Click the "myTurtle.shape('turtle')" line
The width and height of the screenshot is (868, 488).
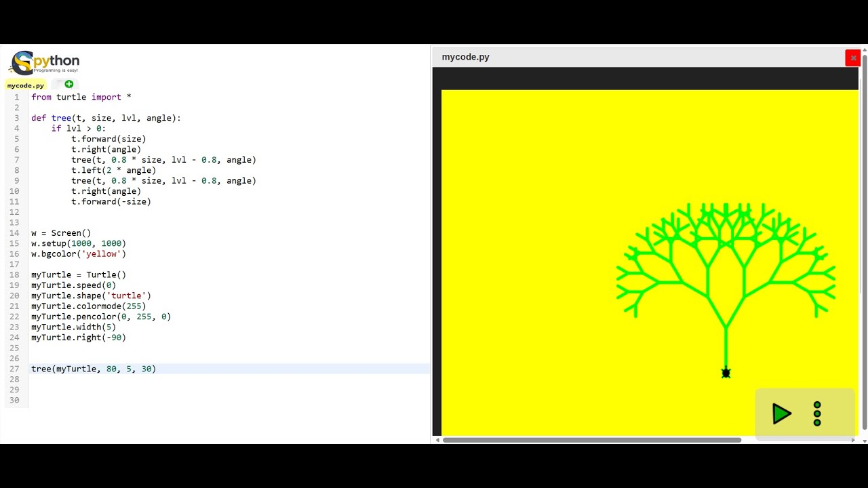pos(91,296)
